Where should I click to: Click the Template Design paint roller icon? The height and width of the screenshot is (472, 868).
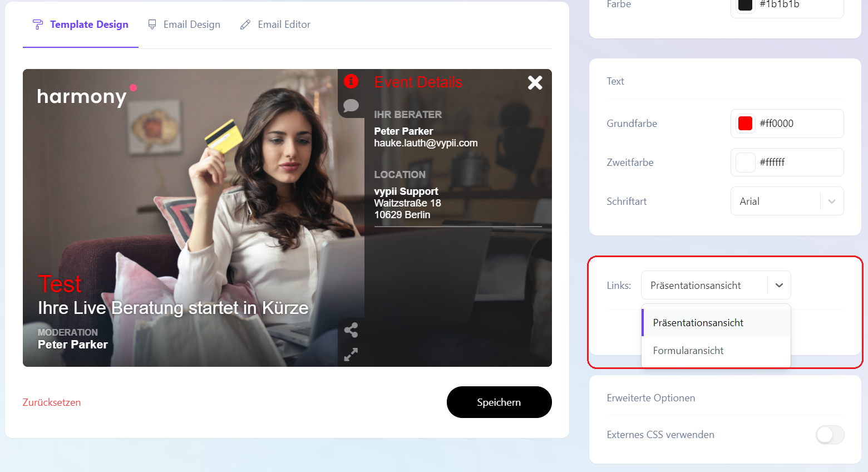click(38, 24)
